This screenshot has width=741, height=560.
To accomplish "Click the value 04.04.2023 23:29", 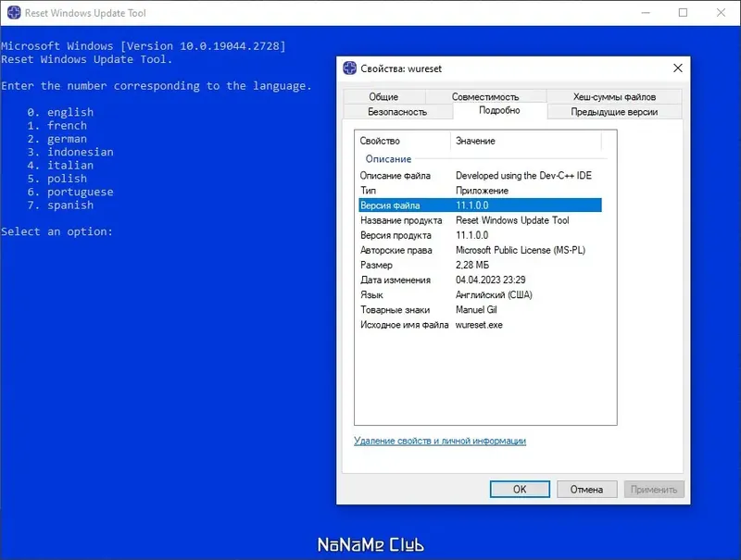I will click(x=491, y=280).
